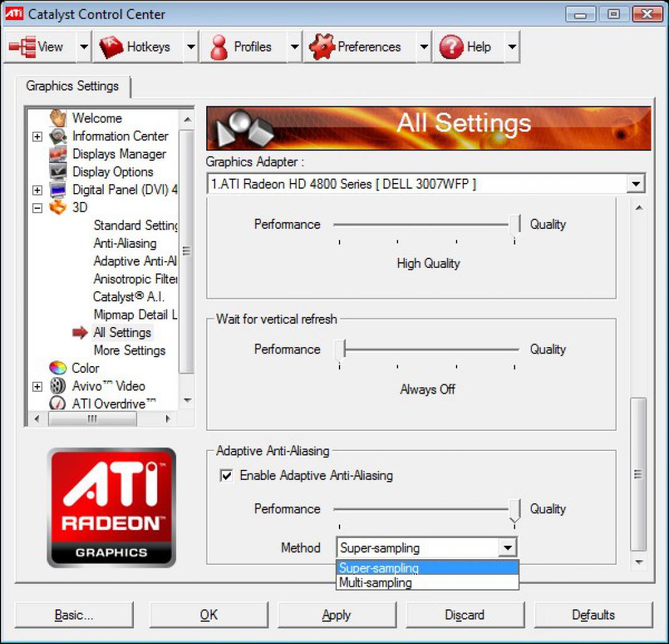Open Anti-Aliasing settings page
Image resolution: width=669 pixels, height=644 pixels.
pos(125,243)
